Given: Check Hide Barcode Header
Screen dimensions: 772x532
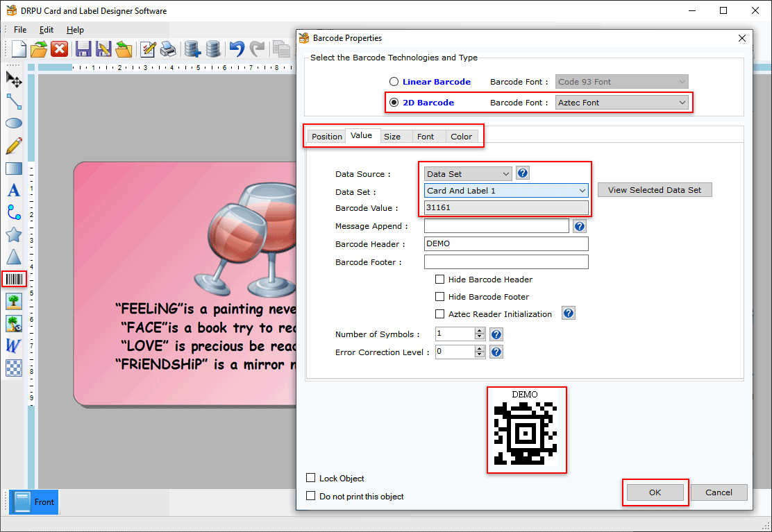Looking at the screenshot, I should click(439, 280).
